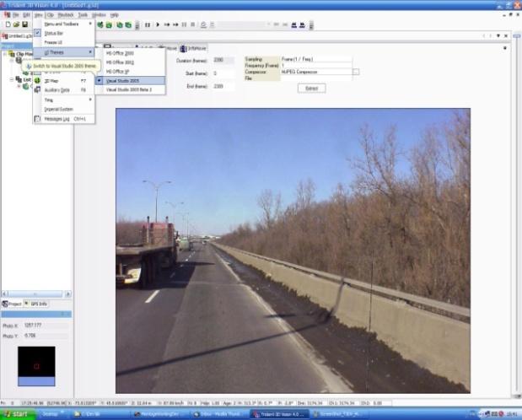Click the Windows start button

click(x=18, y=414)
